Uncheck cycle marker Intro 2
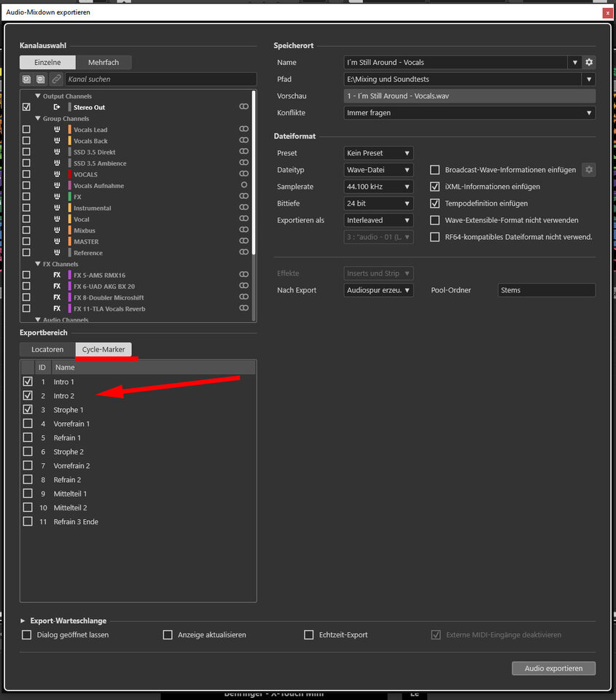 coord(28,395)
